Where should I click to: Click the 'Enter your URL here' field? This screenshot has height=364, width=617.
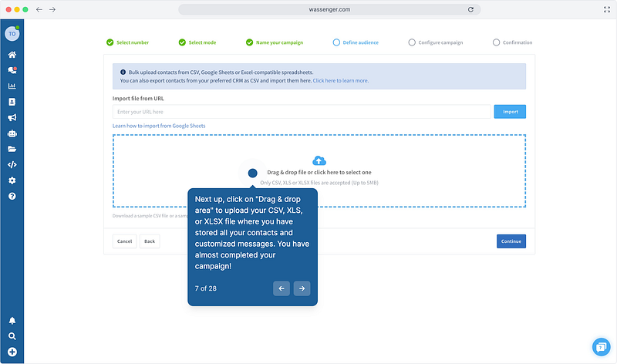(x=302, y=112)
